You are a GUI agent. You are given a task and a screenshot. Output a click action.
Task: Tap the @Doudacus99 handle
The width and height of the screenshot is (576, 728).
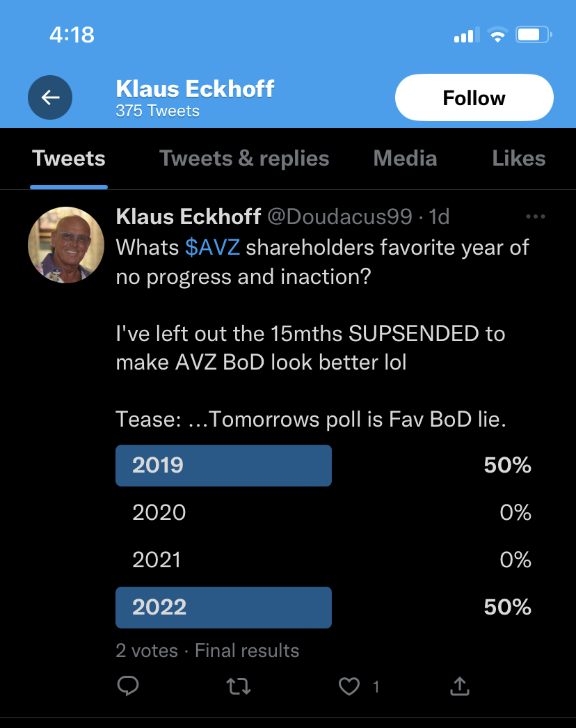click(340, 217)
